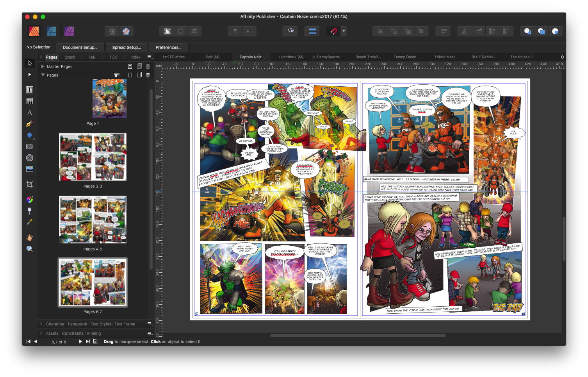Toggle the flower with up-arrow toolbar button
This screenshot has height=377, width=588.
[112, 31]
